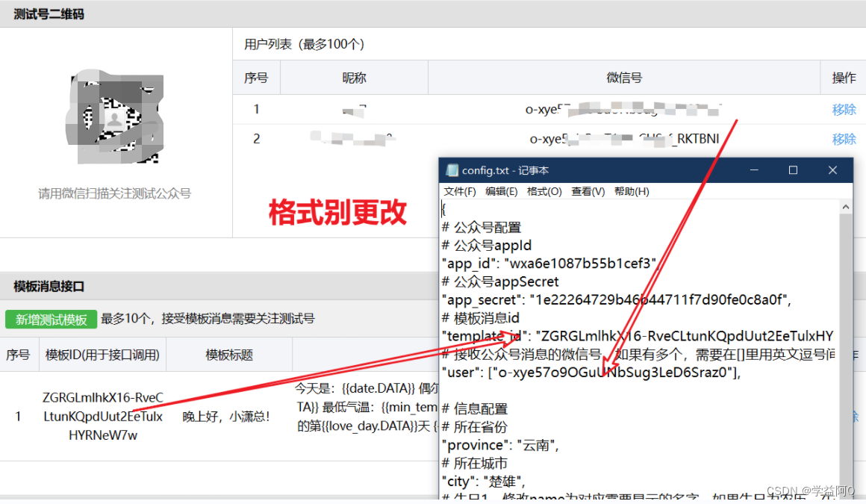Image resolution: width=866 pixels, height=504 pixels.
Task: Click WeChat ID ending _RKTBNI in row 2
Action: click(624, 139)
